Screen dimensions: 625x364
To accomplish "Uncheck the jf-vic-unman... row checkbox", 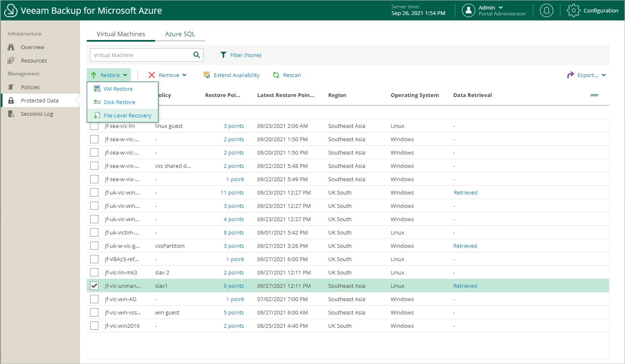I will pos(94,286).
